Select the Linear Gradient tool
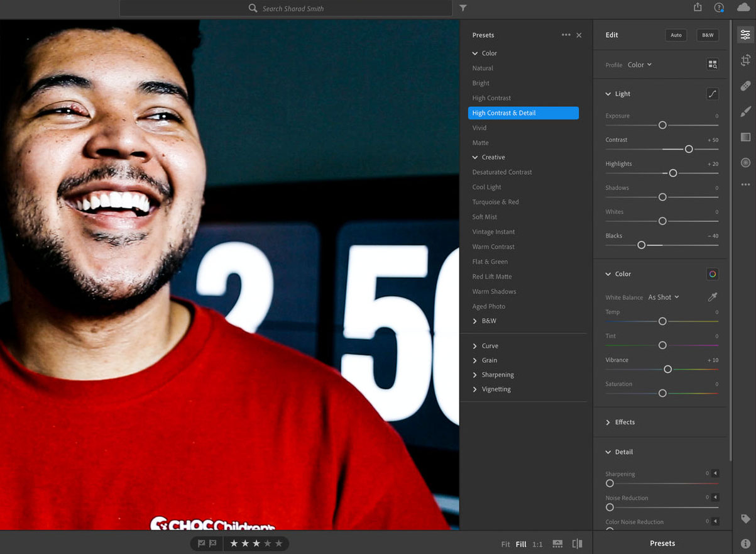 745,137
